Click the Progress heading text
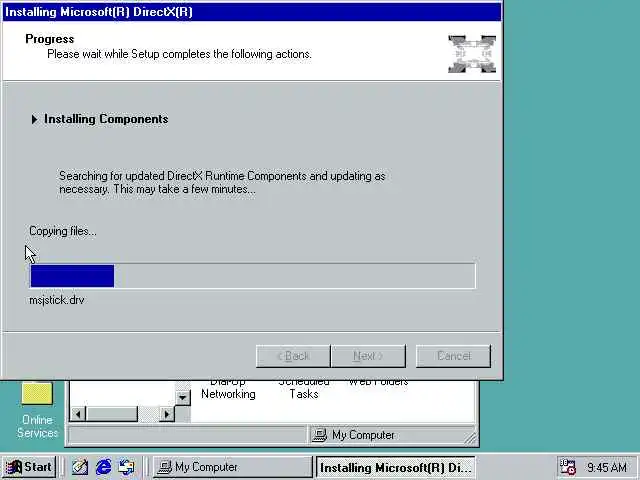The width and height of the screenshot is (640, 480). pos(50,39)
